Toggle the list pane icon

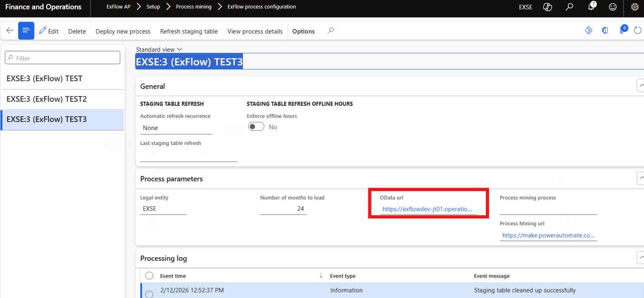[x=26, y=31]
